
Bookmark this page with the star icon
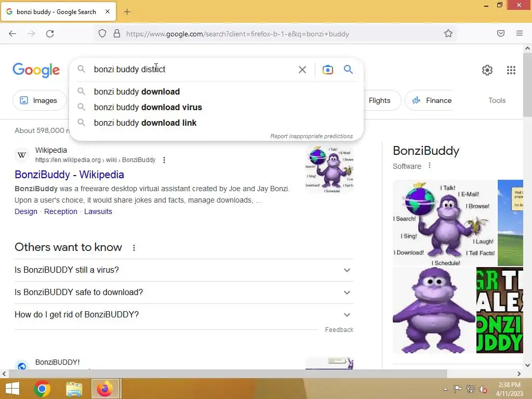pyautogui.click(x=448, y=34)
